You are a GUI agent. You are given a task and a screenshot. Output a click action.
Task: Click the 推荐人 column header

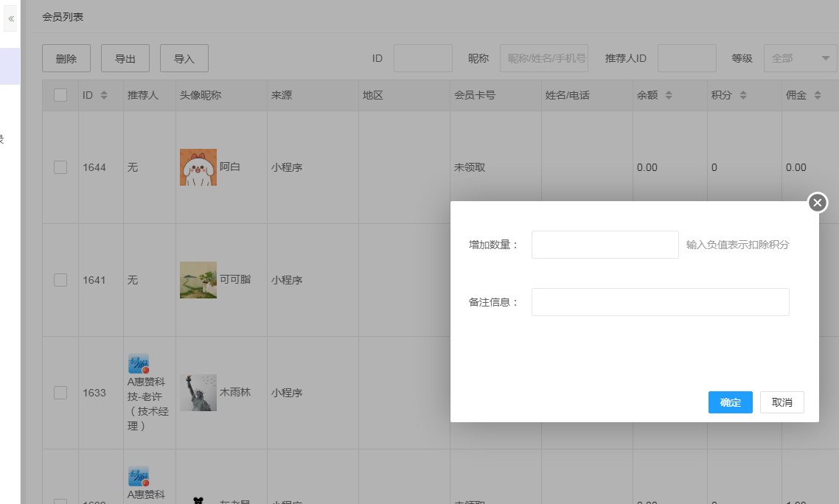coord(143,95)
